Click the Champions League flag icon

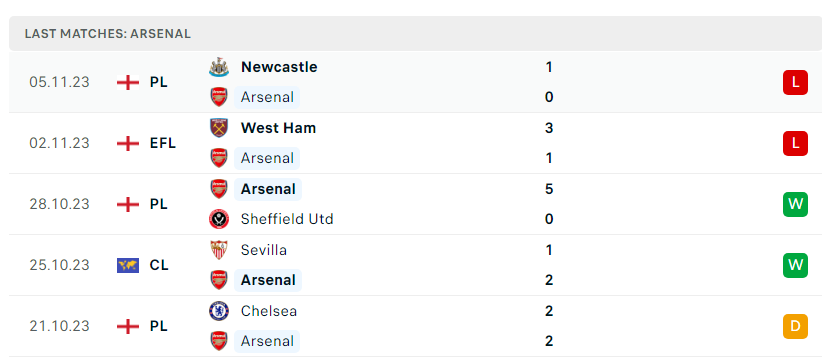pyautogui.click(x=128, y=265)
